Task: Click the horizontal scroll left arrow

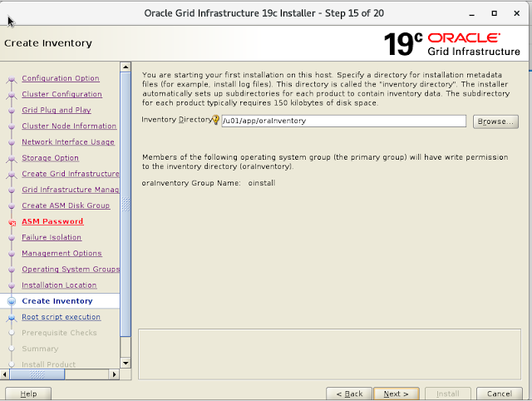Action: [5, 374]
